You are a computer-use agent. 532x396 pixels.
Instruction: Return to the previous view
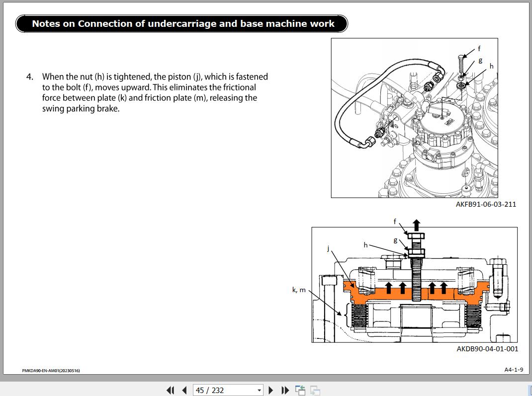click(300, 390)
